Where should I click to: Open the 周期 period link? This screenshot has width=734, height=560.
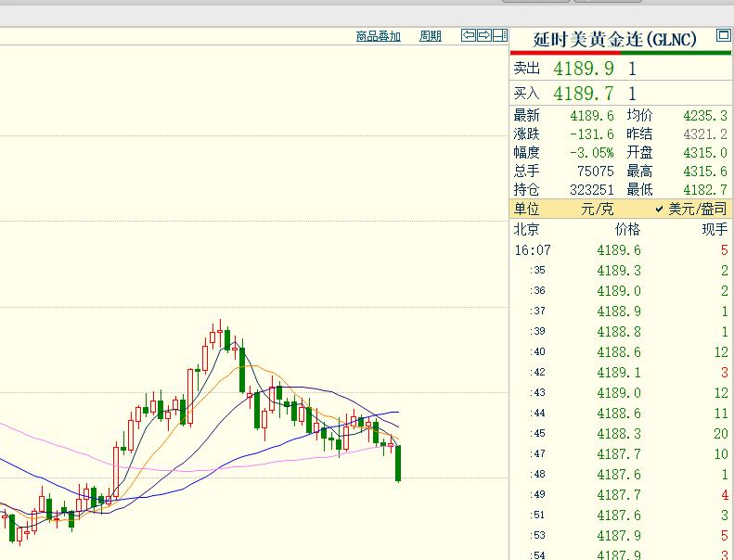pyautogui.click(x=431, y=36)
